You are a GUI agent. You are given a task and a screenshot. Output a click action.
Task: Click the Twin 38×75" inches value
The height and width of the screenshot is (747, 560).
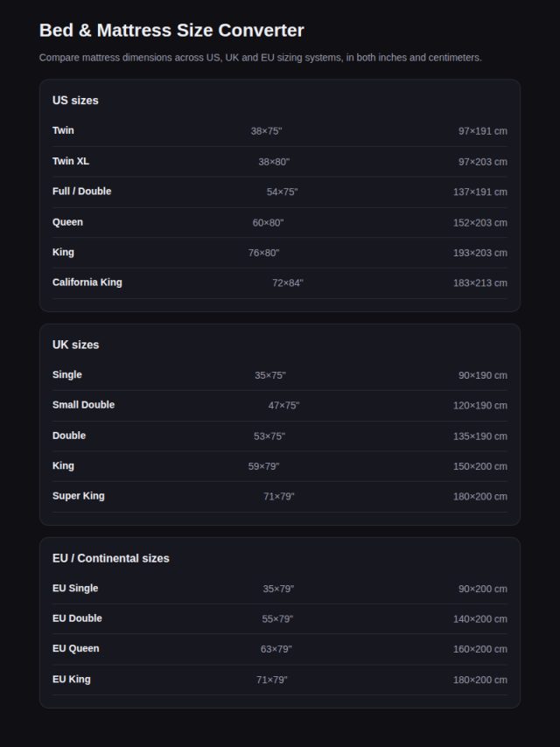point(266,131)
